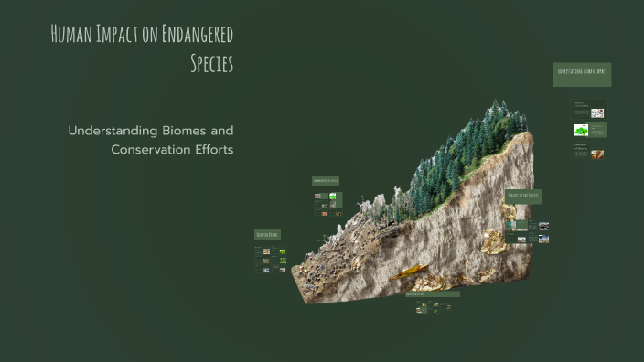Open the 'Definition of Biomes' slide thumbnail
The height and width of the screenshot is (362, 644).
coord(589,151)
